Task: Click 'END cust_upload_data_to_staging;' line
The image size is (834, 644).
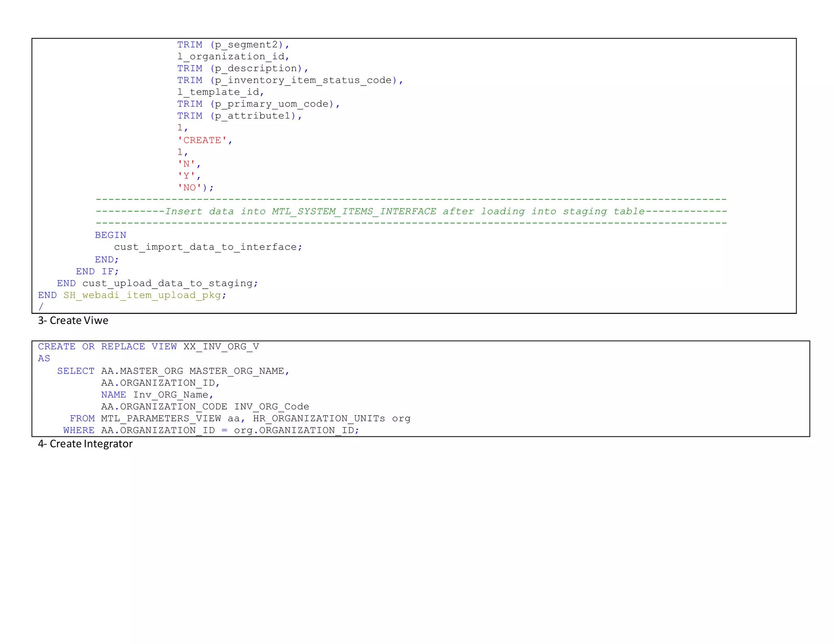Action: [158, 283]
